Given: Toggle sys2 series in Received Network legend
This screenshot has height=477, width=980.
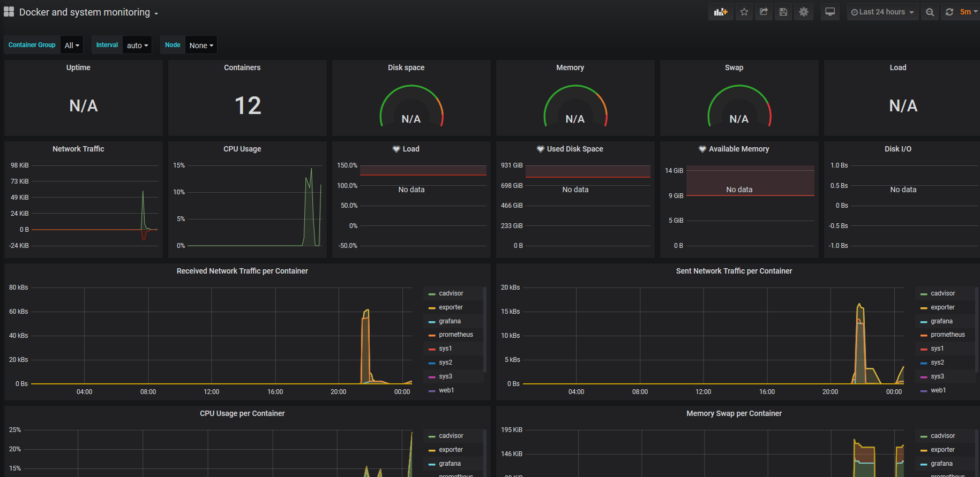Looking at the screenshot, I should coord(445,362).
